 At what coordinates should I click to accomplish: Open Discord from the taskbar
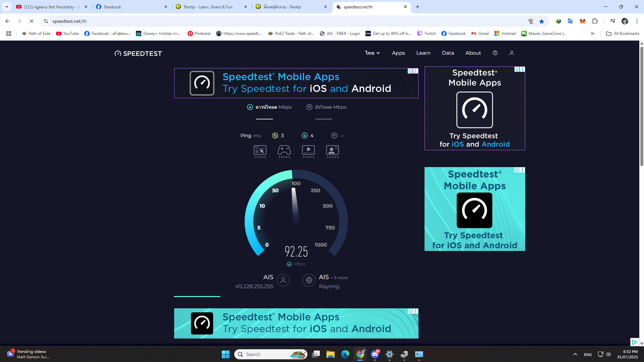375,354
